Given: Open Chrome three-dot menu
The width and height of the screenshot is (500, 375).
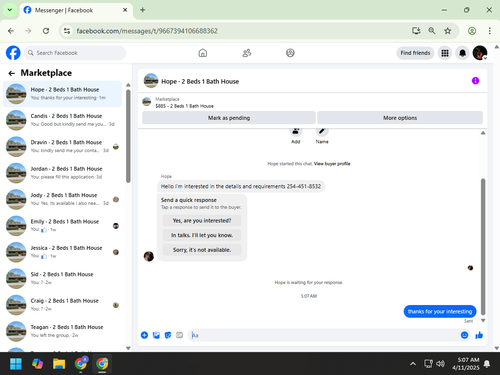Looking at the screenshot, I should coord(489,31).
